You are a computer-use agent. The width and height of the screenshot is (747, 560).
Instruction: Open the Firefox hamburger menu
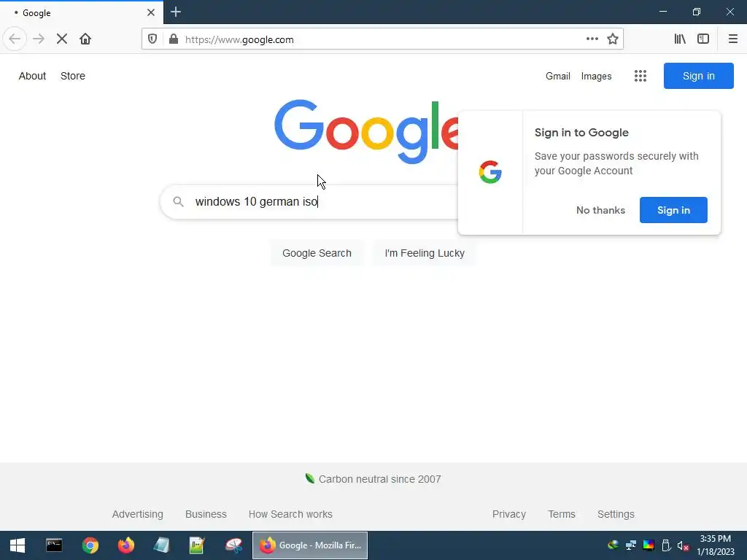pyautogui.click(x=732, y=39)
